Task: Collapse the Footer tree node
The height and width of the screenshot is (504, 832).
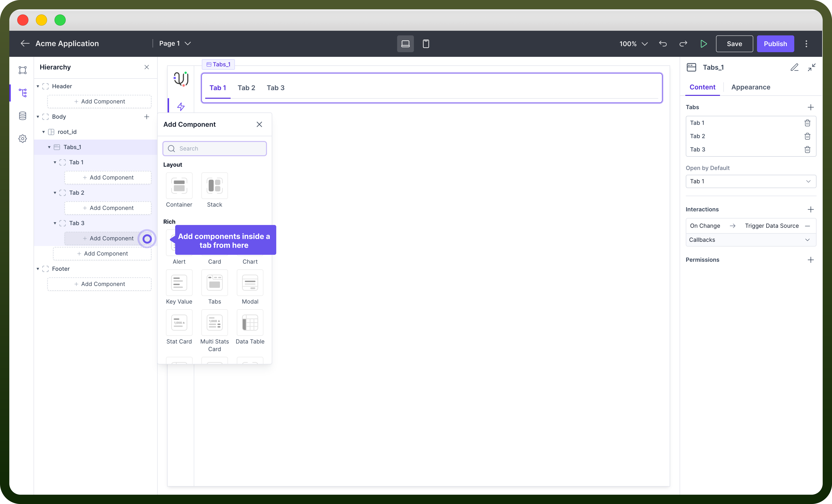Action: point(38,269)
